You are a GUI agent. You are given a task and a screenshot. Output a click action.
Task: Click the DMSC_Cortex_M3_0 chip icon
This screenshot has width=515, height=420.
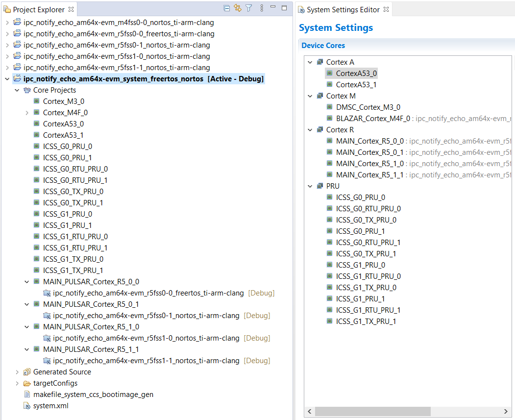[x=330, y=107]
